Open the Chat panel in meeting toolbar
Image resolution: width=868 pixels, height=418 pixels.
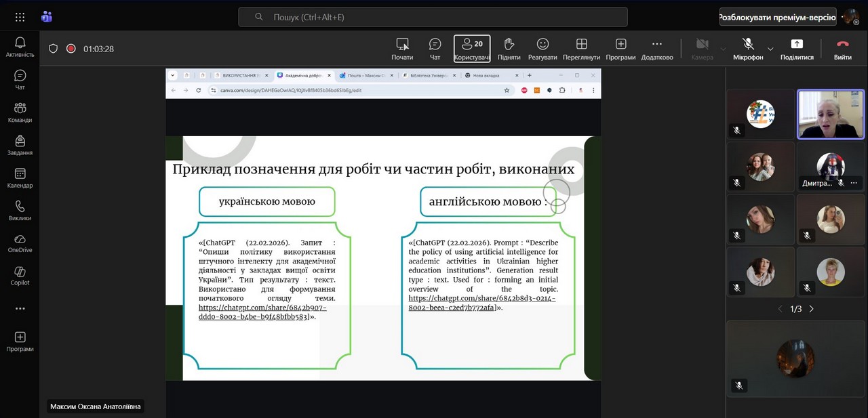pyautogui.click(x=435, y=48)
